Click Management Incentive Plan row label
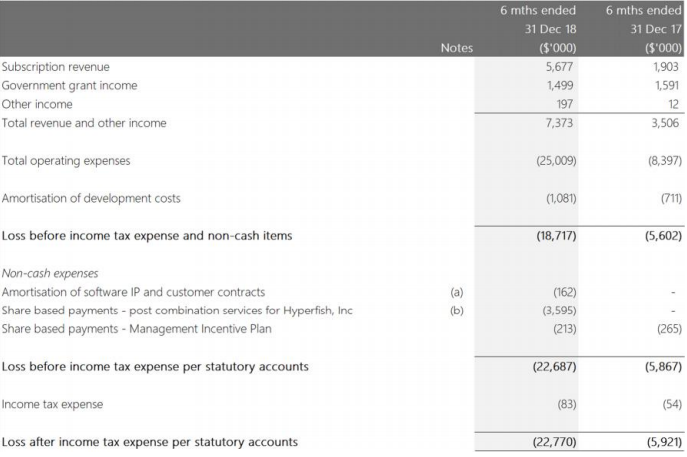This screenshot has width=687, height=457. pyautogui.click(x=136, y=329)
